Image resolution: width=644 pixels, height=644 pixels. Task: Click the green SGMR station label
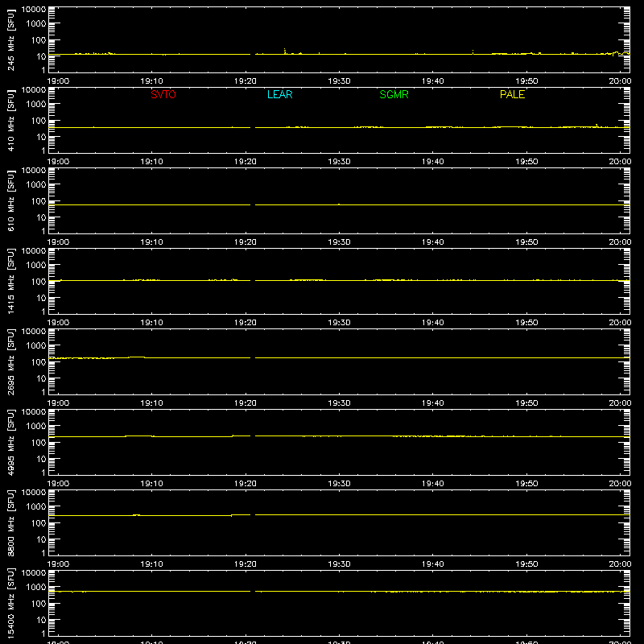pos(394,94)
